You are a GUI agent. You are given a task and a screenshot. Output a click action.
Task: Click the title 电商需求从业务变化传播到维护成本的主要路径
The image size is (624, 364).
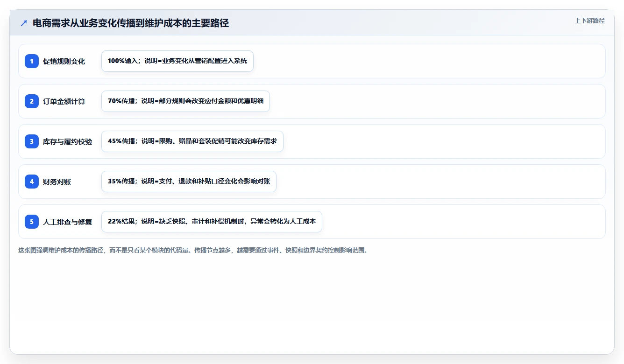coord(131,23)
